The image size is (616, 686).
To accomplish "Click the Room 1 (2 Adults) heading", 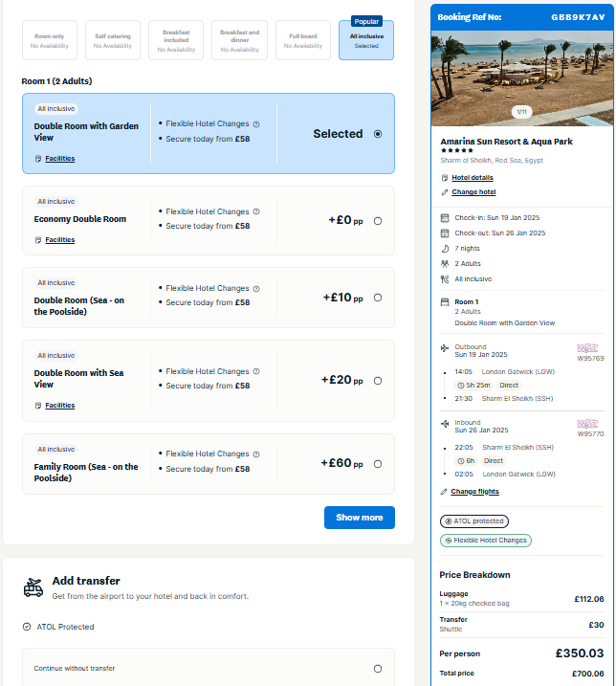I will pos(56,81).
